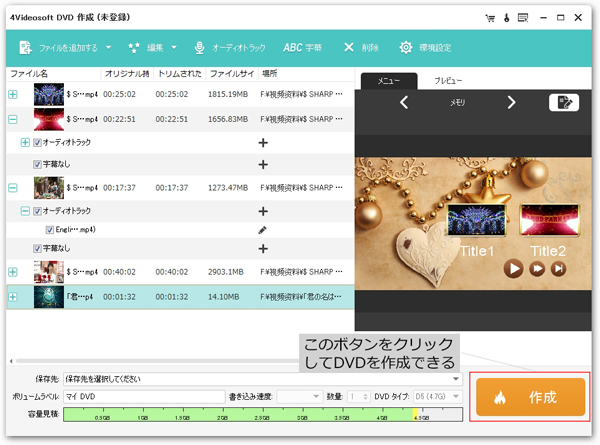Open Audio Track (オーディオトラック) microphone tool

(x=199, y=47)
